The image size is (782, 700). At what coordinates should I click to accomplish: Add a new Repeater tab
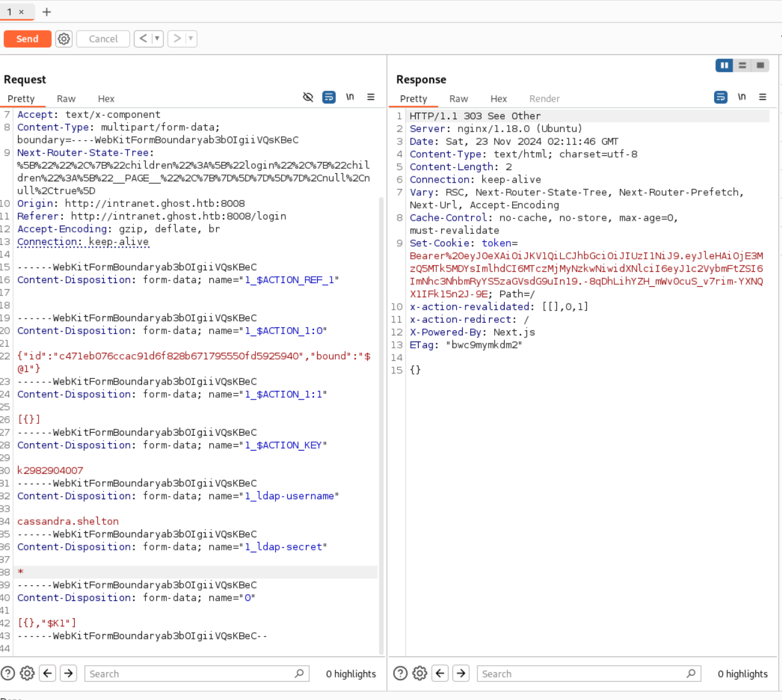(47, 12)
